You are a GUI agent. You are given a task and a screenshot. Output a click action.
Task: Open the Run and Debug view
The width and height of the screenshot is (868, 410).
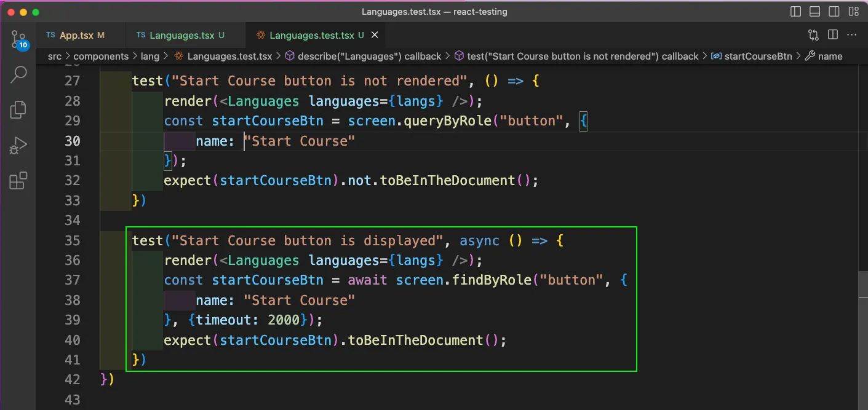point(18,146)
